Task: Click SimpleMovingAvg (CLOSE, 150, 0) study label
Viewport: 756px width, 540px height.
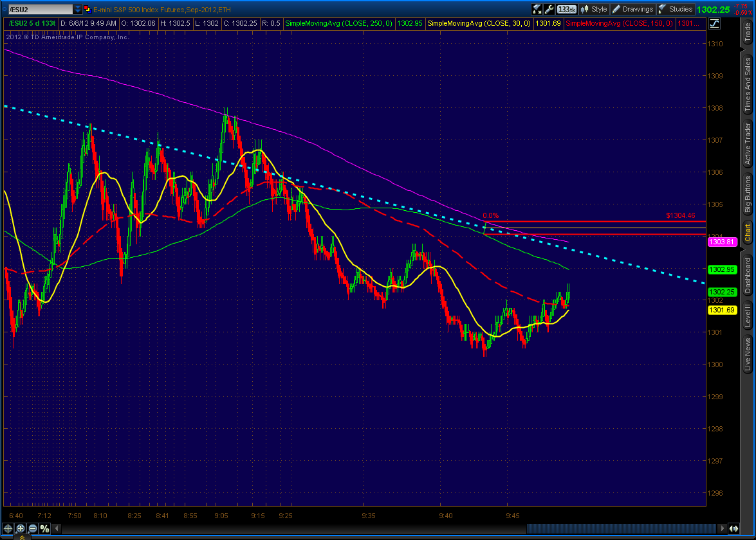Action: 619,23
